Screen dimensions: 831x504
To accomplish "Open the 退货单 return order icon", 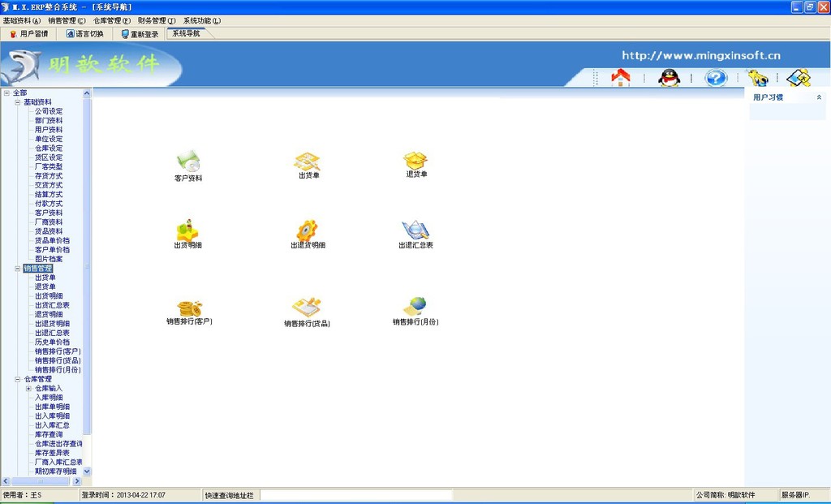I will [416, 160].
